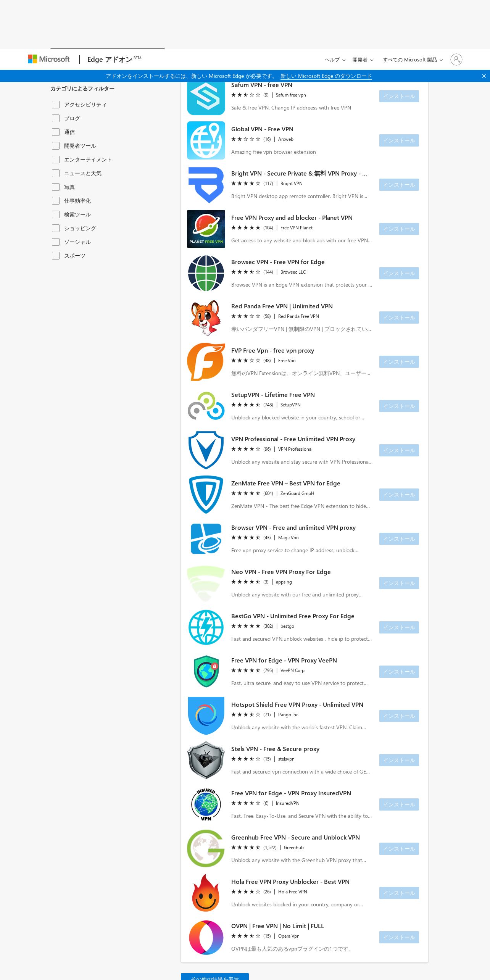Click the Hotspot Shield icon
This screenshot has height=980, width=490.
tap(206, 716)
